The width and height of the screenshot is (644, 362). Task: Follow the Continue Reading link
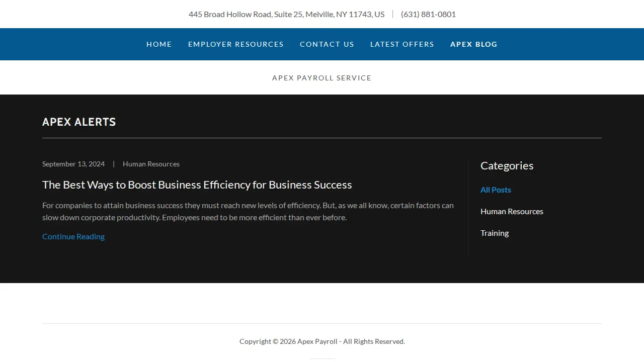[x=73, y=236]
